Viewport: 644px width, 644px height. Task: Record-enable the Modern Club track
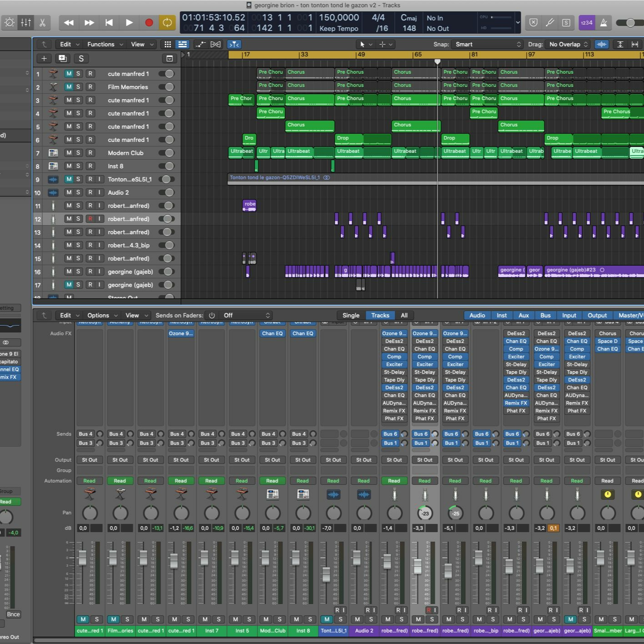90,153
